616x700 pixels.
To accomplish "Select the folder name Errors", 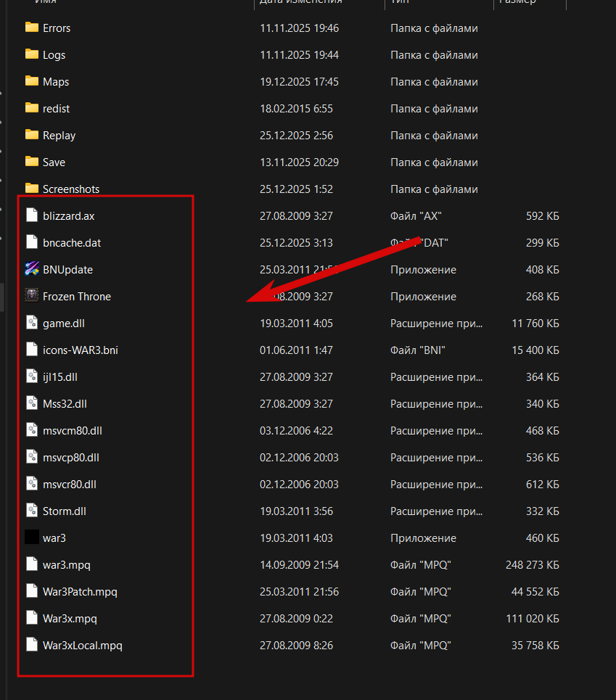I will point(57,28).
